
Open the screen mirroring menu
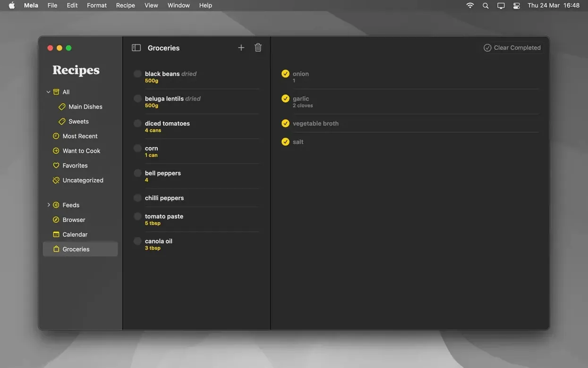pyautogui.click(x=501, y=6)
